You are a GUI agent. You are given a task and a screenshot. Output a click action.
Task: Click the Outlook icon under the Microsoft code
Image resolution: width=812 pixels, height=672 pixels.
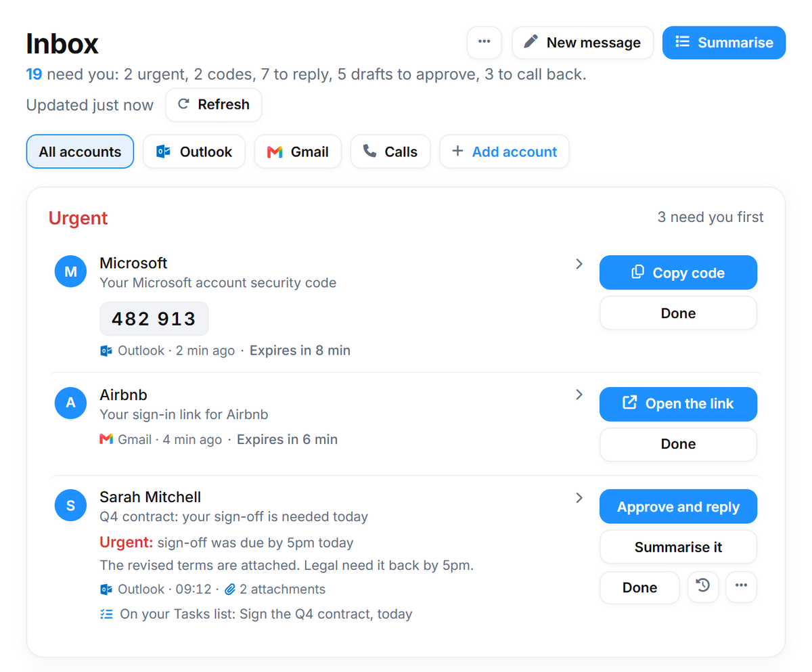pyautogui.click(x=106, y=351)
